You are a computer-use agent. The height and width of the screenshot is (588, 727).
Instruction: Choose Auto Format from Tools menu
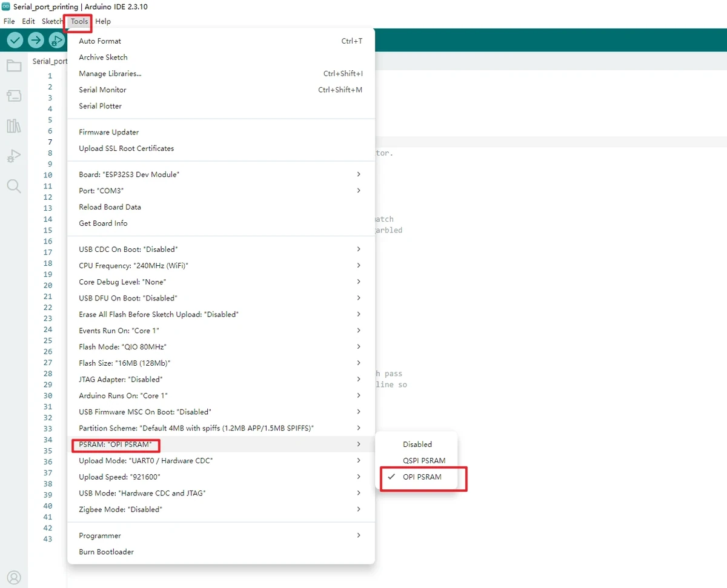point(221,41)
